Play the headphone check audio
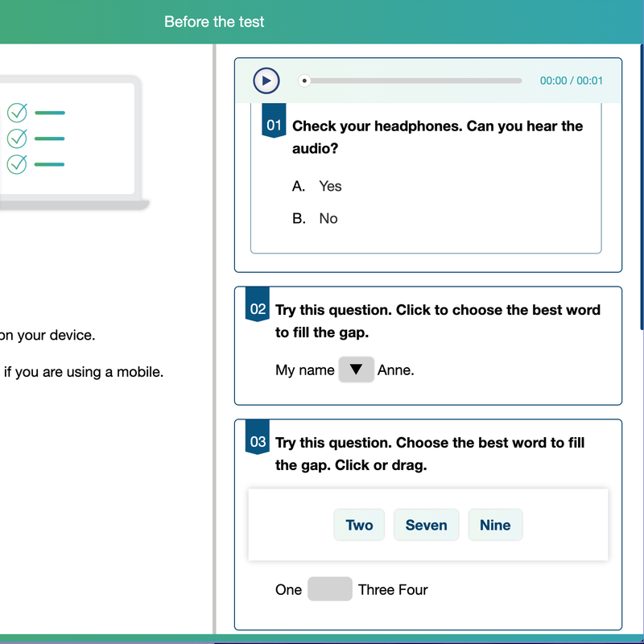The height and width of the screenshot is (644, 644). click(266, 80)
